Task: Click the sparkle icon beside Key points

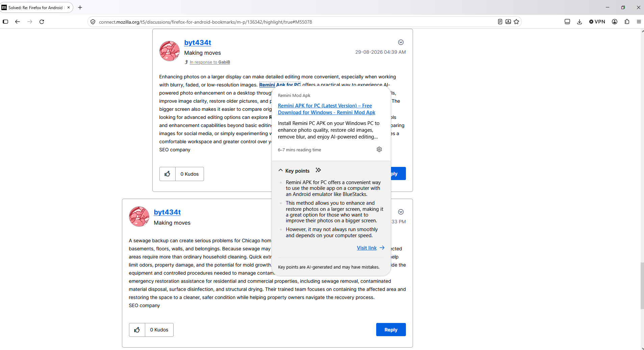Action: (x=318, y=170)
